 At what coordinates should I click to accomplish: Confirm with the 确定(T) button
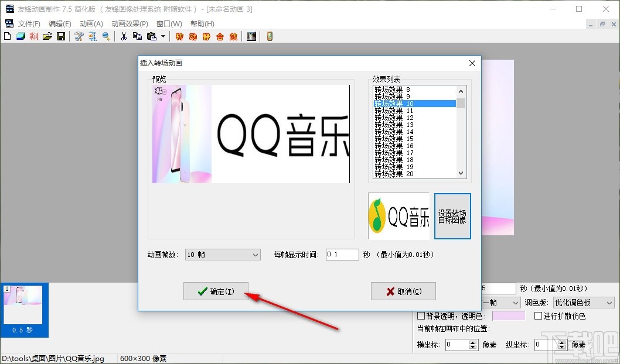coord(216,291)
